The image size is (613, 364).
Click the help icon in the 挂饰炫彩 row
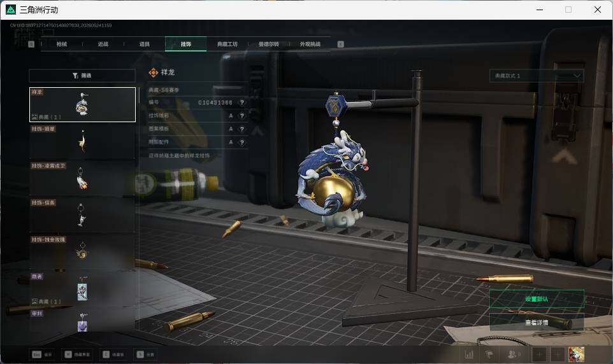click(242, 116)
